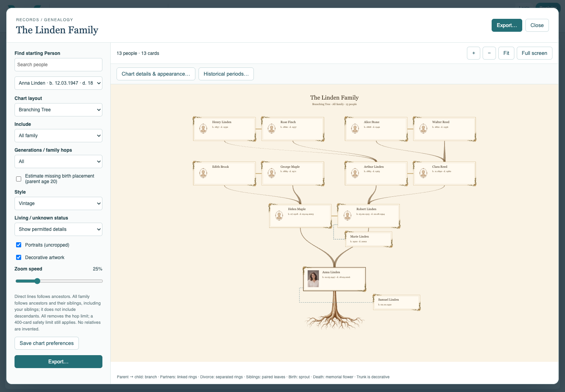
Task: Open Chart details & appearance panel
Action: tap(156, 74)
